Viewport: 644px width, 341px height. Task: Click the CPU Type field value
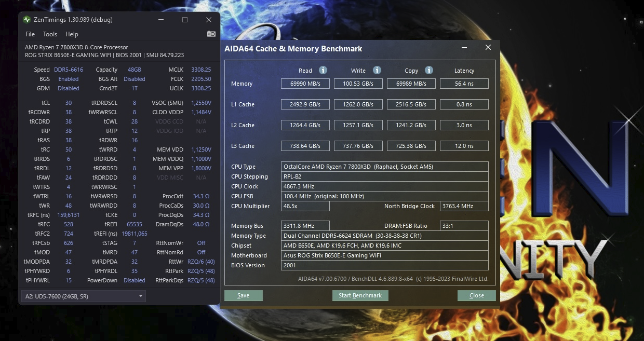point(385,167)
